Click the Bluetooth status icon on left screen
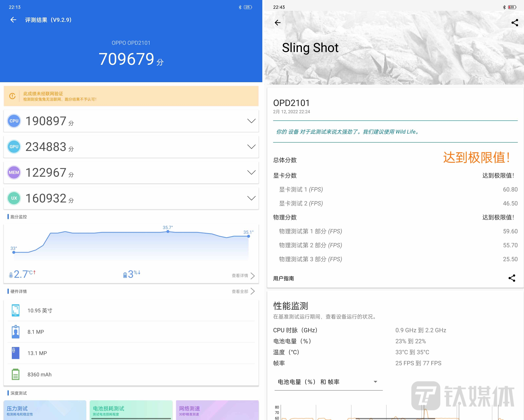 pyautogui.click(x=240, y=7)
